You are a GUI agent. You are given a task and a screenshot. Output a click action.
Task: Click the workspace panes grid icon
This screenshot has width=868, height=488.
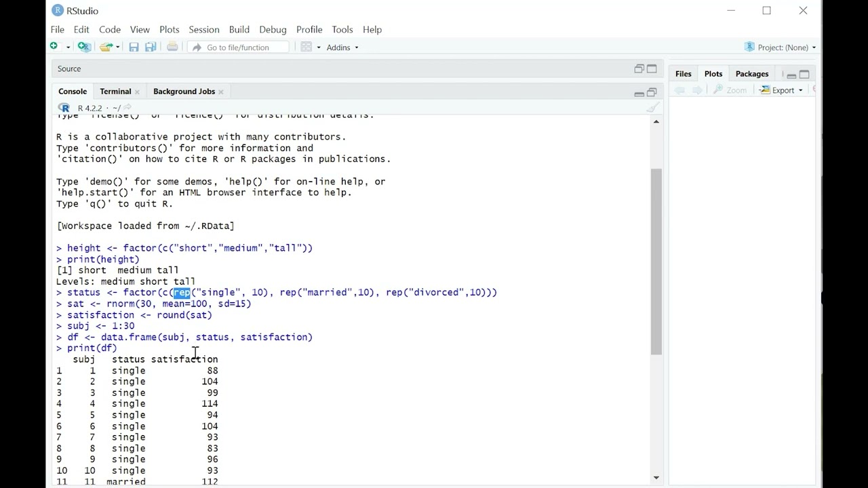click(307, 47)
